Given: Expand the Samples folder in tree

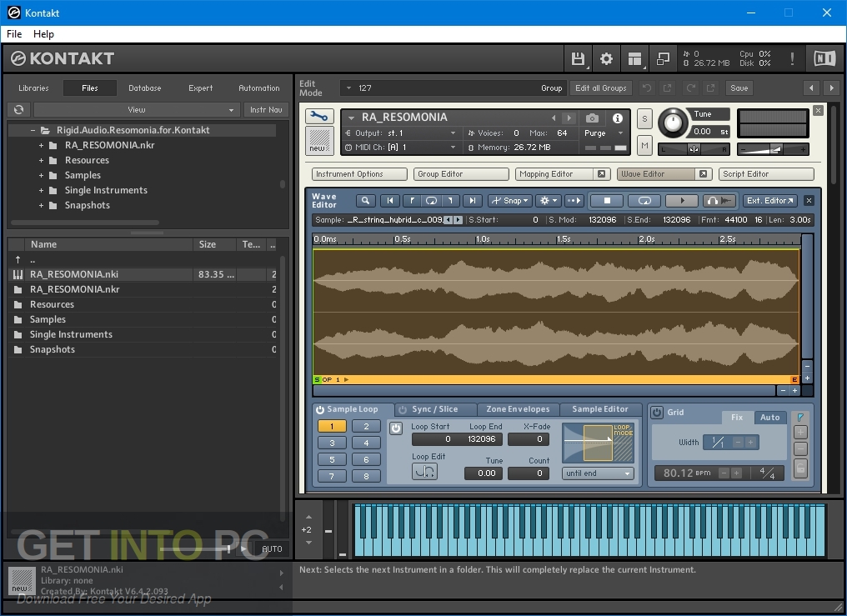Looking at the screenshot, I should [41, 175].
